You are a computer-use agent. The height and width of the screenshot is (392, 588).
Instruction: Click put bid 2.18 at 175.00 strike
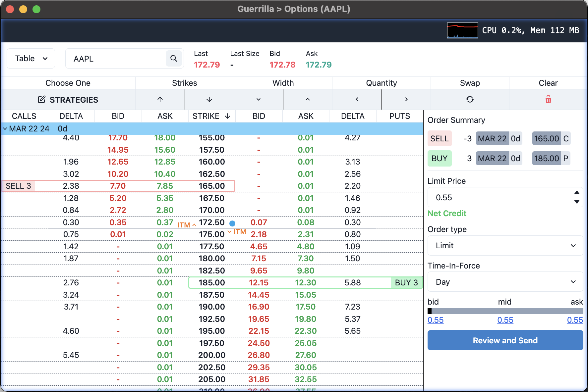coord(259,234)
